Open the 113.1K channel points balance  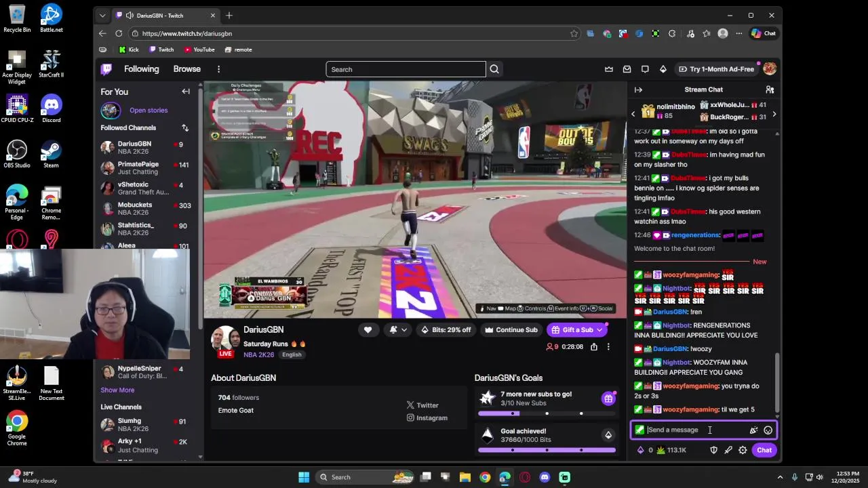(671, 450)
